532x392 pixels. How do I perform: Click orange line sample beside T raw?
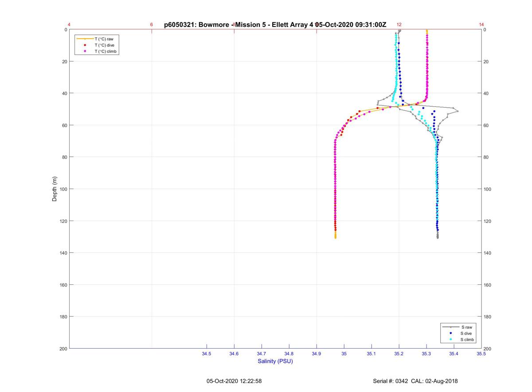tap(85, 39)
